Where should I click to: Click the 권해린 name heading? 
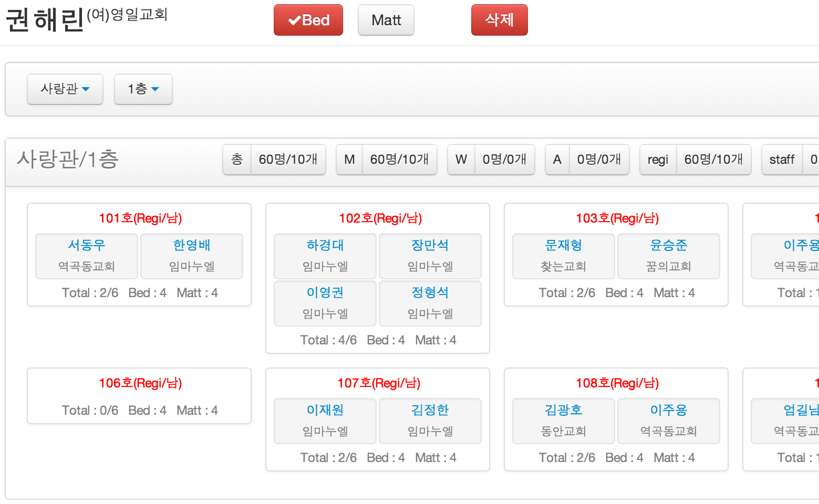pos(45,20)
